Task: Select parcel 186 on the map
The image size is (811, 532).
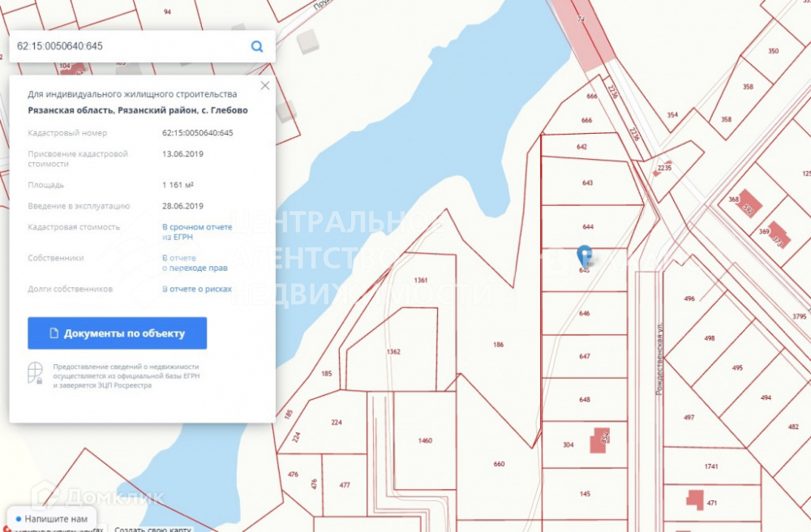Action: 498,345
